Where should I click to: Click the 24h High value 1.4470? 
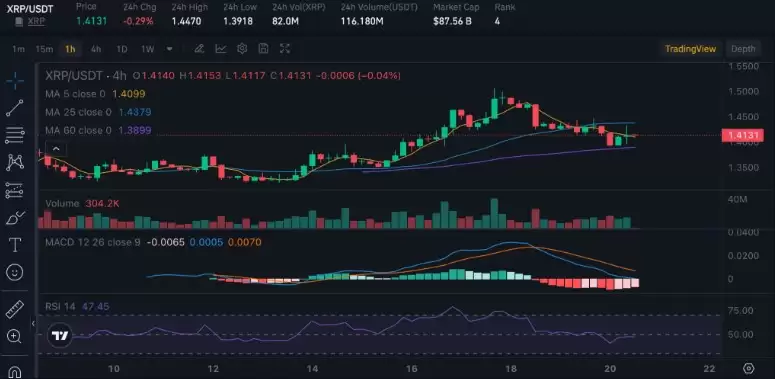click(x=186, y=21)
